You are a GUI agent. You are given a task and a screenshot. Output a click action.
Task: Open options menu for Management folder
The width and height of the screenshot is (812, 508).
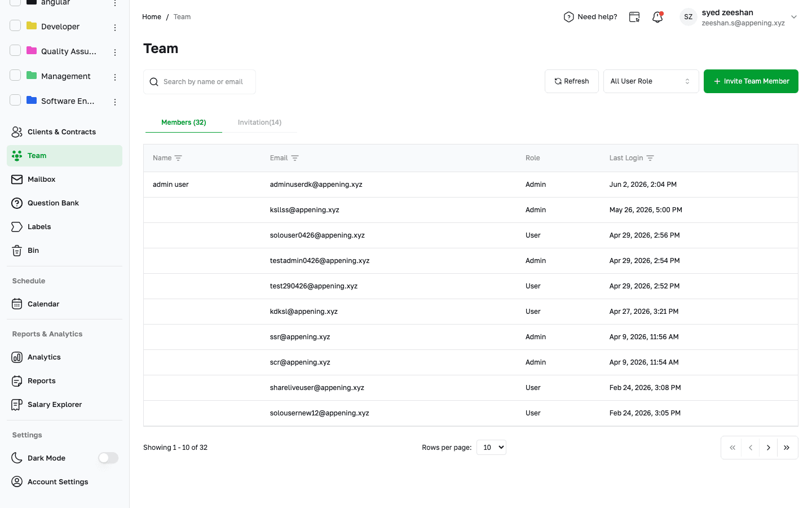click(x=115, y=77)
